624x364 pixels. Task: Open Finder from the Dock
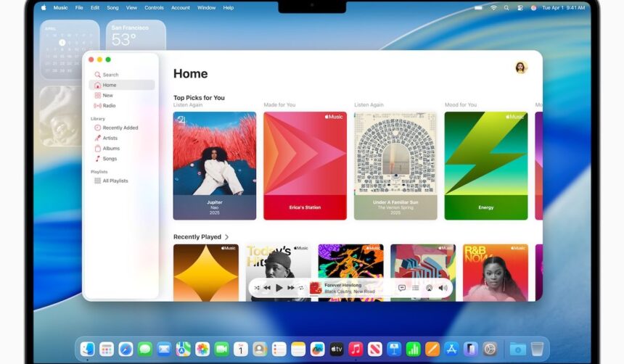point(87,349)
